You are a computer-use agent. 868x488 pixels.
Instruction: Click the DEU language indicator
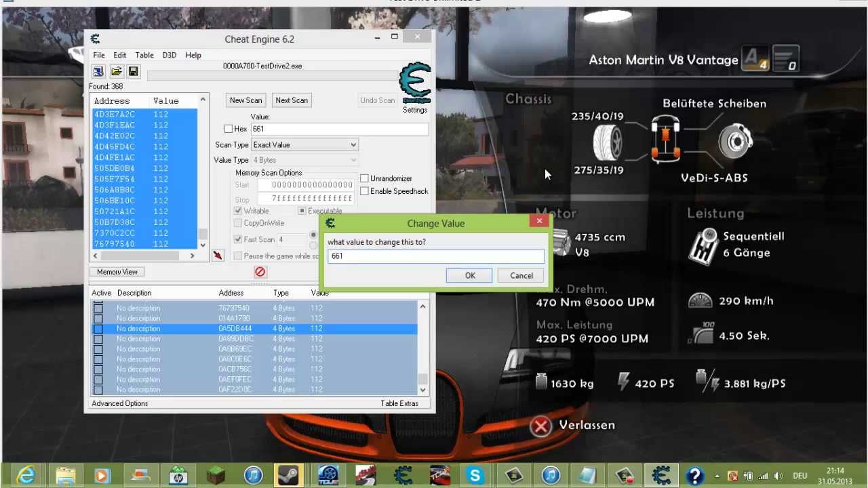800,476
